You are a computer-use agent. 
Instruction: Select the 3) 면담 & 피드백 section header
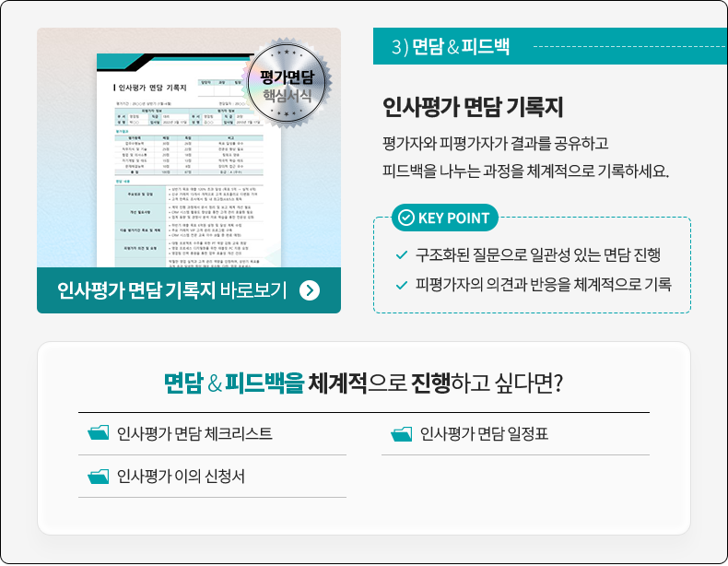(550, 46)
